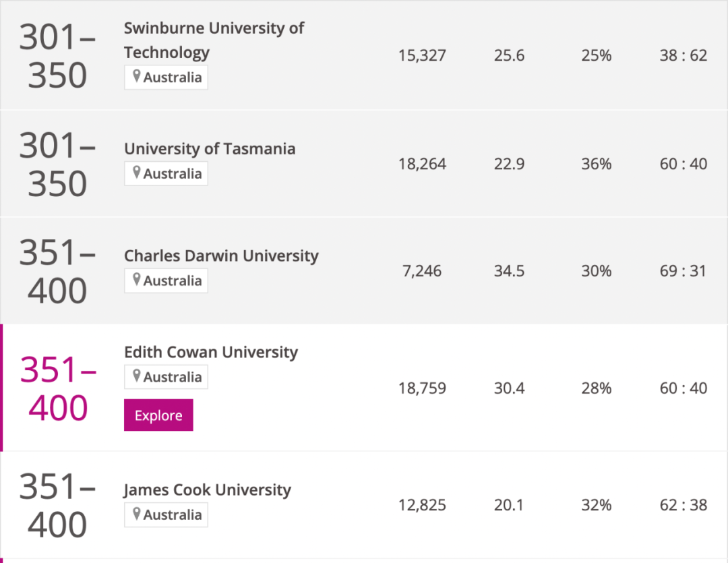Click location pin icon under James Cook University

[137, 514]
